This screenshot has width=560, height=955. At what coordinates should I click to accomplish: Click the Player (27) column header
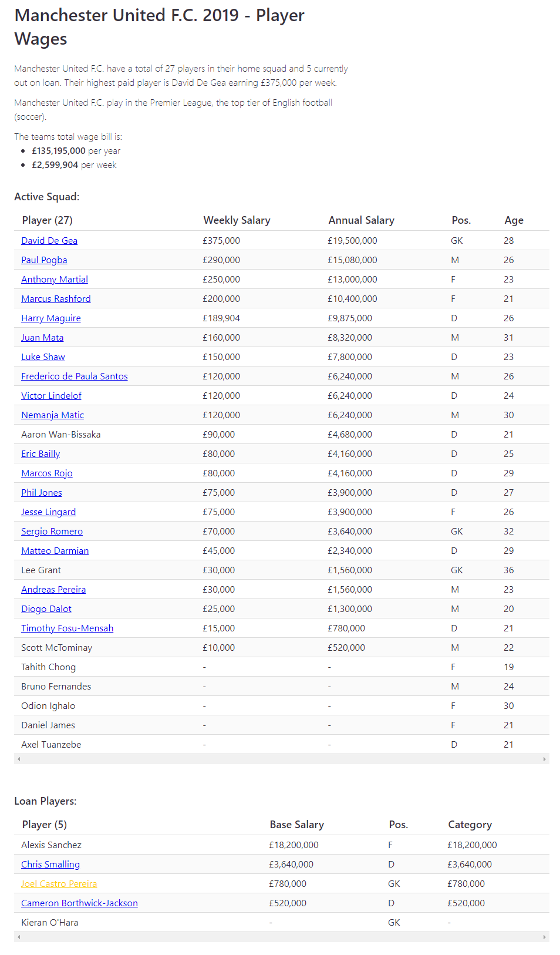(47, 220)
